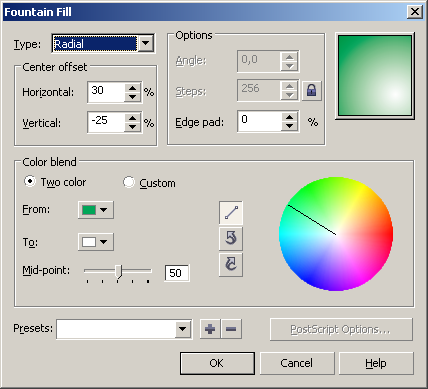
Task: Click the Cancel button
Action: pyautogui.click(x=297, y=363)
